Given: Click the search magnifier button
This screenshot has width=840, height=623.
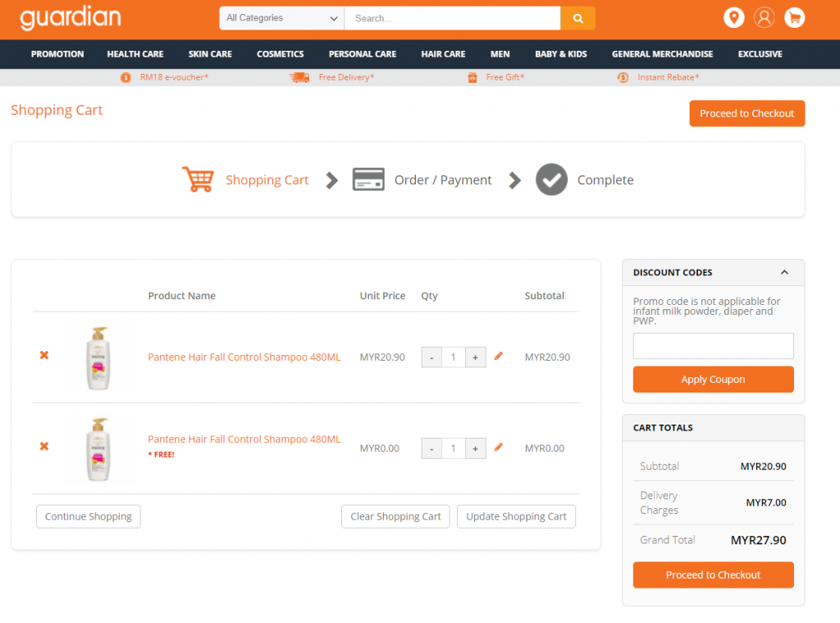Looking at the screenshot, I should click(x=577, y=18).
